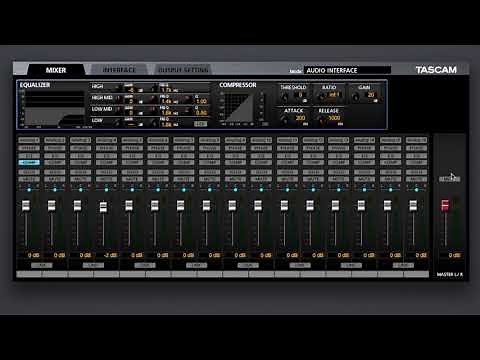Mute the master output
This screenshot has height=360, width=480.
pyautogui.click(x=449, y=179)
